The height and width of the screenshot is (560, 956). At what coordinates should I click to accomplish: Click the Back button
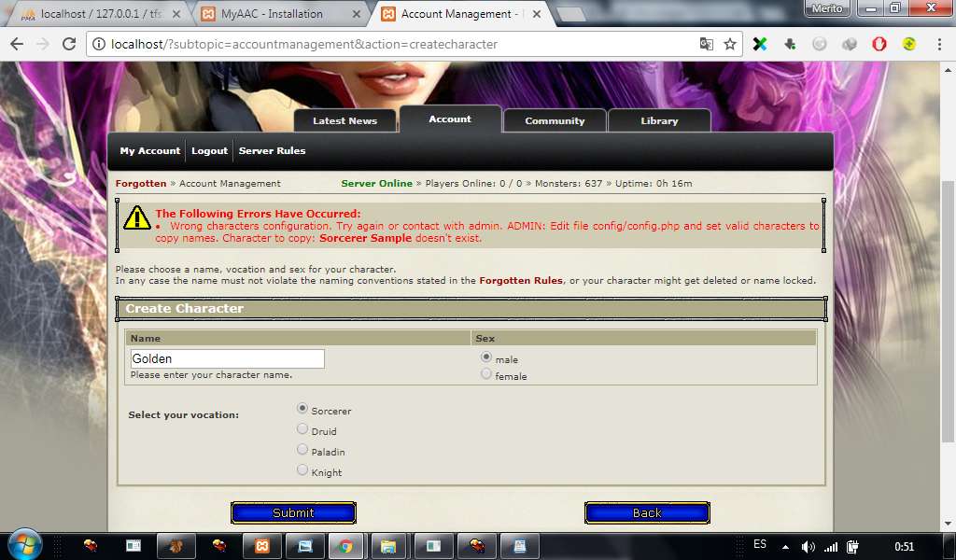coord(647,513)
